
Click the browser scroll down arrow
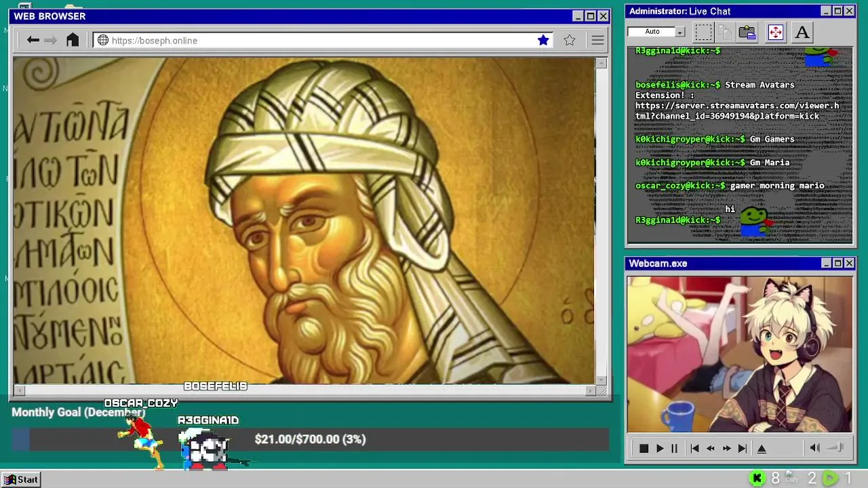point(601,380)
